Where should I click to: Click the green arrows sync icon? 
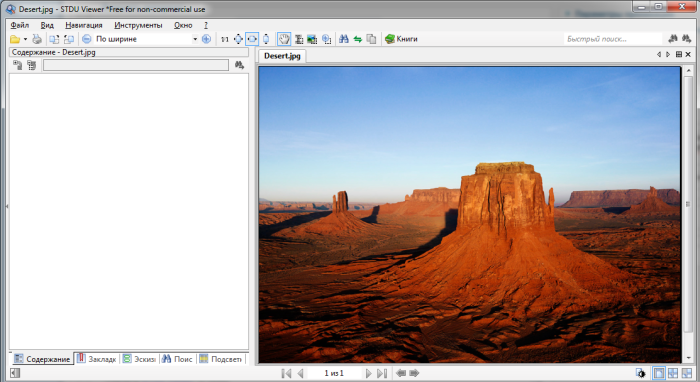pos(358,39)
